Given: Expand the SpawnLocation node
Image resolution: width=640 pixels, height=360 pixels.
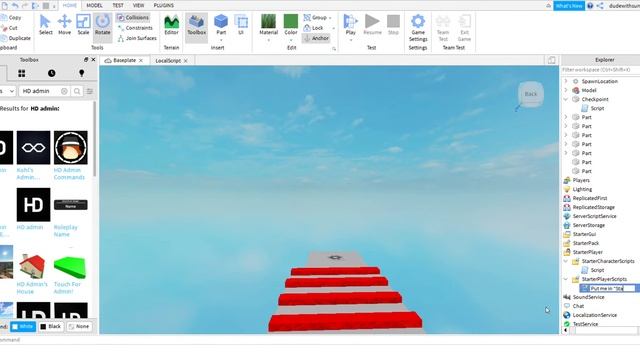Looking at the screenshot, I should [x=566, y=81].
